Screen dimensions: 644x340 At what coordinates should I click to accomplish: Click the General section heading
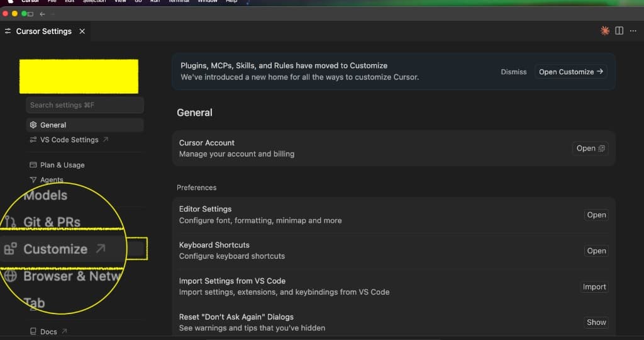point(195,113)
